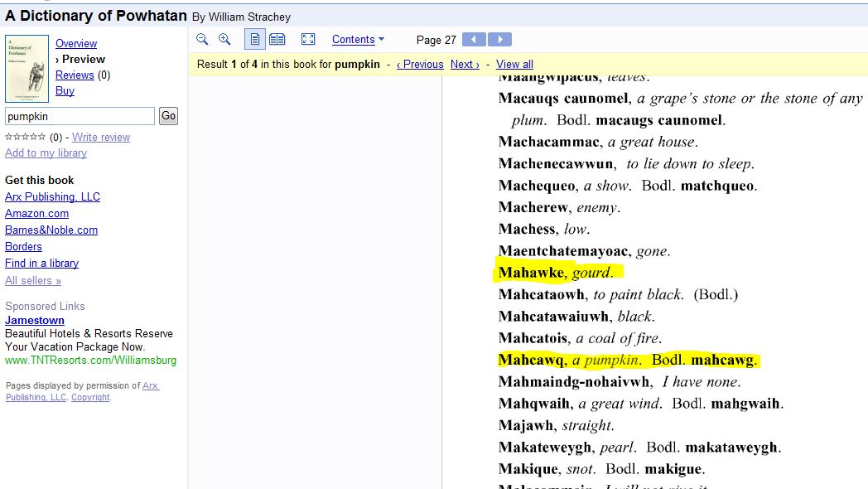Click the zoom in magnifier icon
Screen dimensions: 868x489
224,39
